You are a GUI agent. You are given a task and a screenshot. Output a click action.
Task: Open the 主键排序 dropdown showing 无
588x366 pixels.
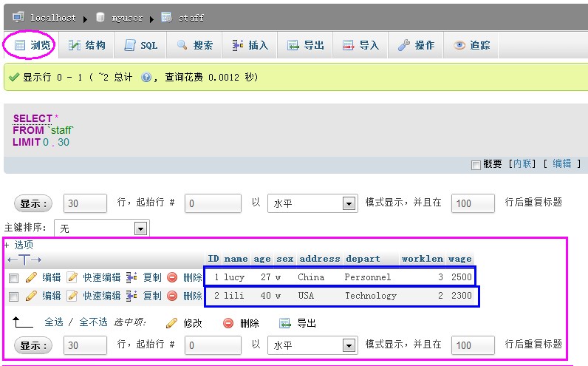(x=102, y=228)
